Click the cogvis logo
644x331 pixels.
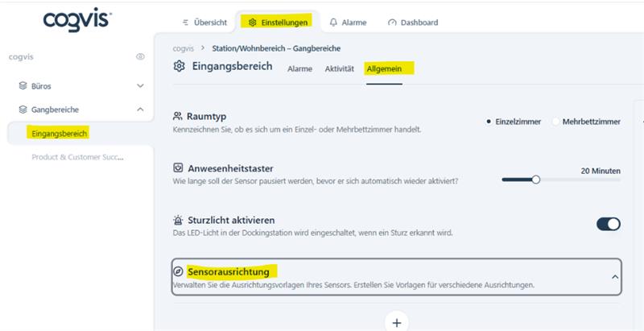point(77,20)
